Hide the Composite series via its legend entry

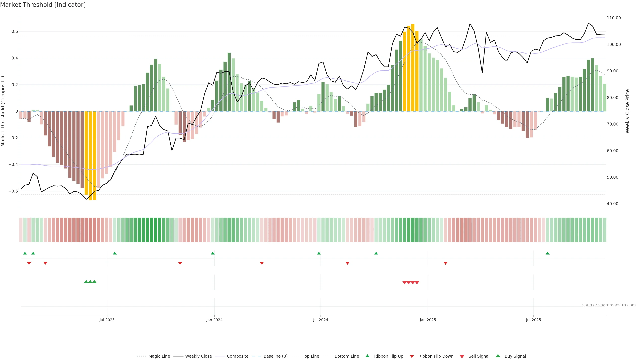[237, 356]
